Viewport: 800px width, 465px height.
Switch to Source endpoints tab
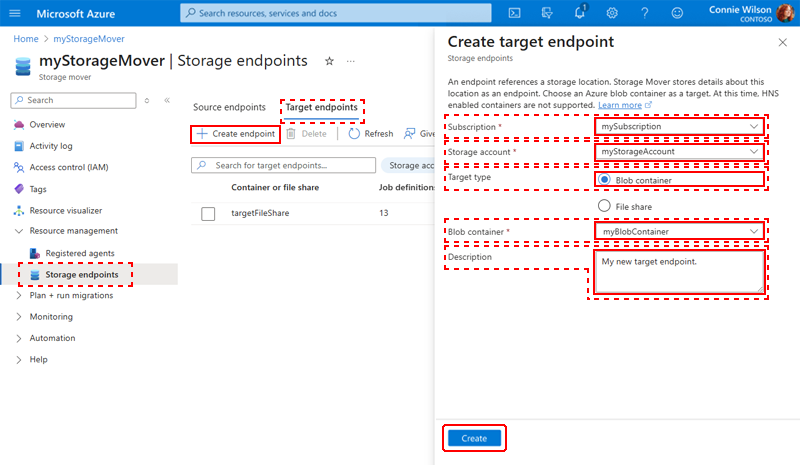pyautogui.click(x=229, y=107)
